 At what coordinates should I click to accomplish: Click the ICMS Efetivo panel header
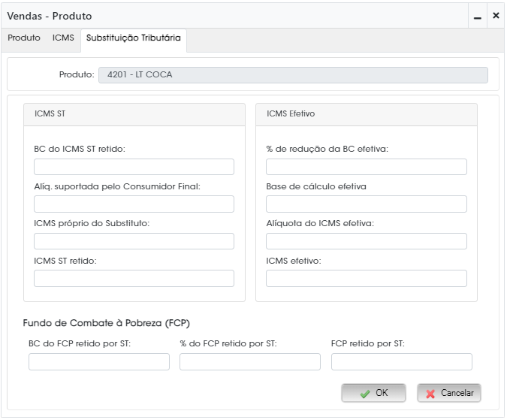click(367, 114)
